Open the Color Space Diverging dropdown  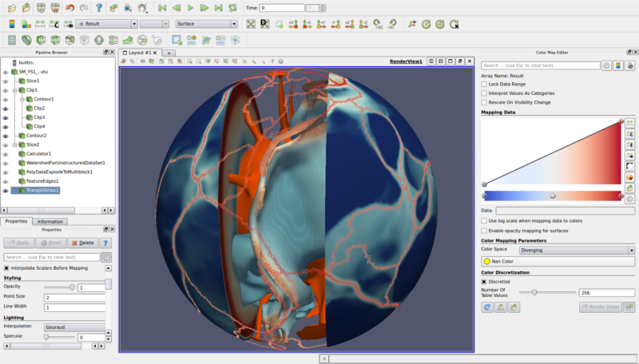[x=577, y=250]
